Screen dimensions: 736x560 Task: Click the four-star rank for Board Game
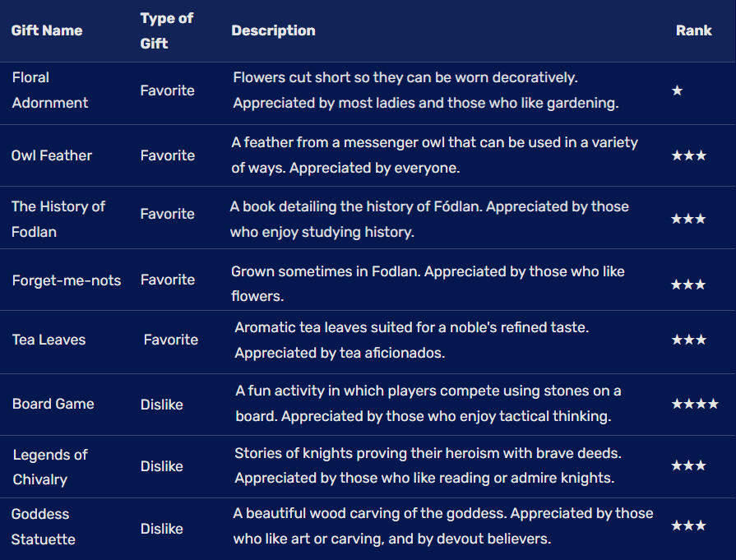[694, 404]
